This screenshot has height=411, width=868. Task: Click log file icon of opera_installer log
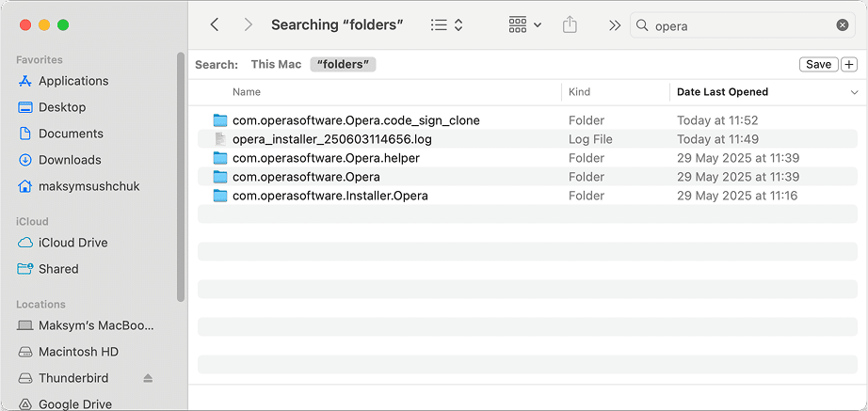220,139
